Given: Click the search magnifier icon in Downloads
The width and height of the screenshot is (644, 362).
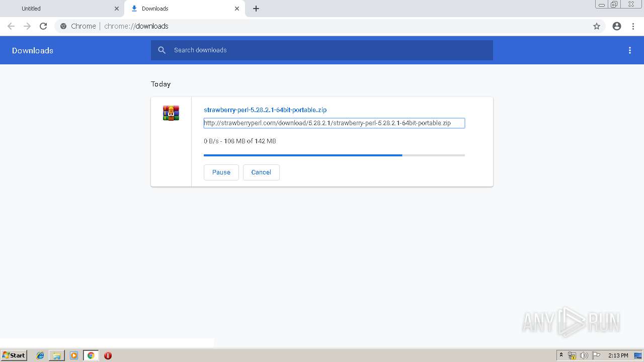Looking at the screenshot, I should (162, 50).
